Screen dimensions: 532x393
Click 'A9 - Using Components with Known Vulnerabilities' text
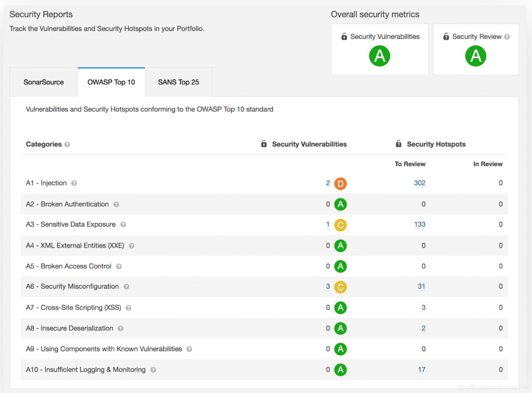pos(104,349)
